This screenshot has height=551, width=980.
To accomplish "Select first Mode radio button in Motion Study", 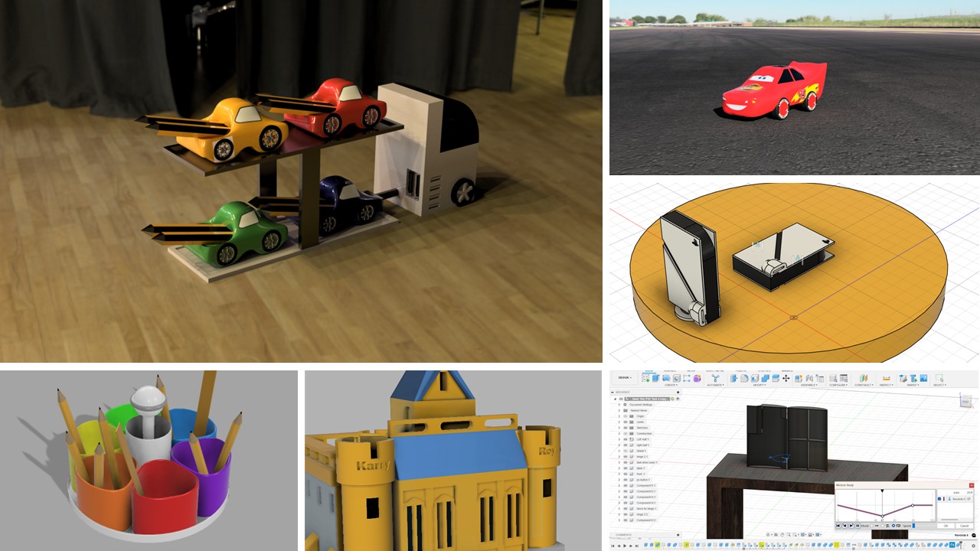I will (871, 526).
